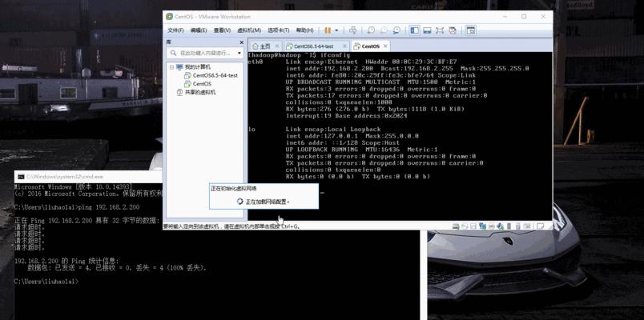Click the library search input field
The height and width of the screenshot is (320, 644).
point(205,53)
